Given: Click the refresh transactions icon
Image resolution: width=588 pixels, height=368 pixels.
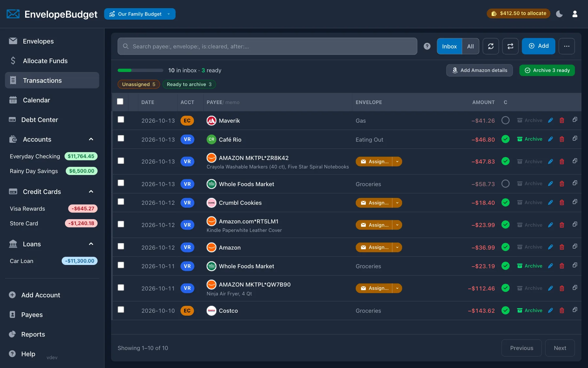Looking at the screenshot, I should [x=491, y=46].
